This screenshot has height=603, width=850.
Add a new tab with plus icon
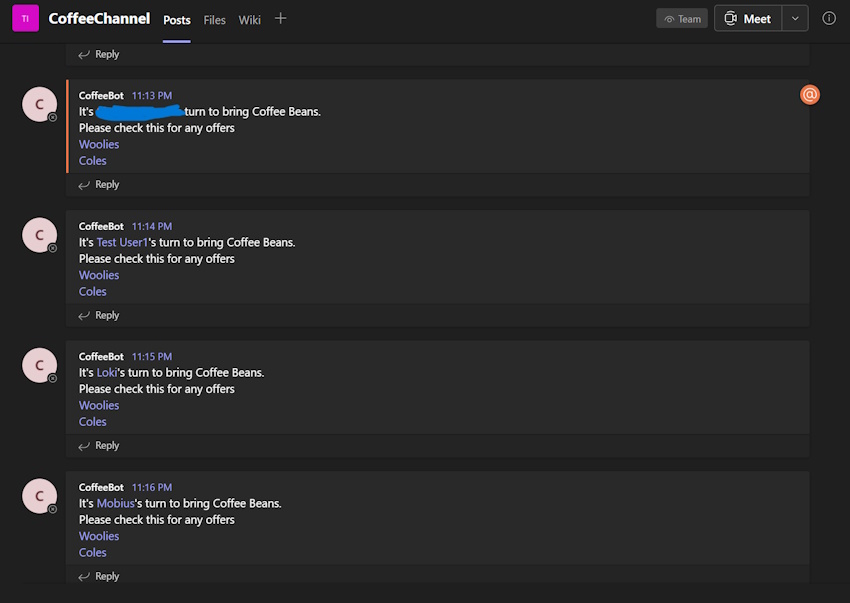pyautogui.click(x=280, y=19)
